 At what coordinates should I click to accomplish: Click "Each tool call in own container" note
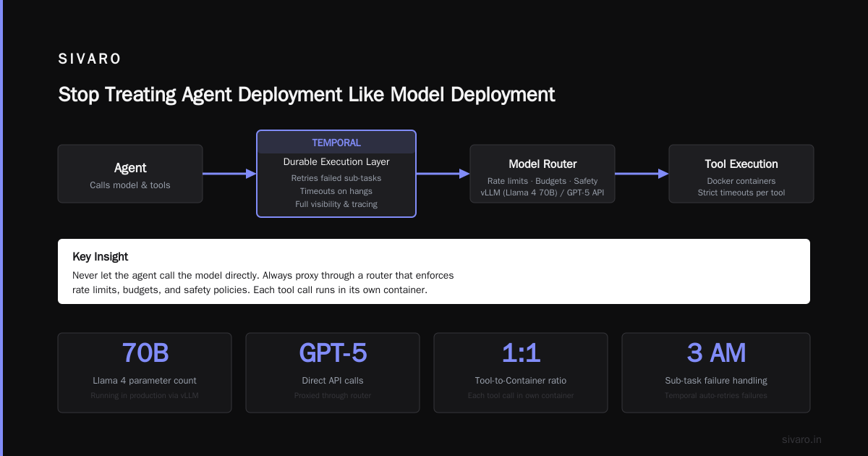coord(521,395)
